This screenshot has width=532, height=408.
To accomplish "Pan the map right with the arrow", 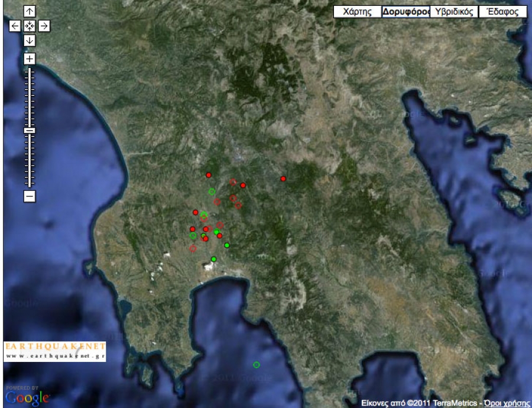I will [44, 26].
